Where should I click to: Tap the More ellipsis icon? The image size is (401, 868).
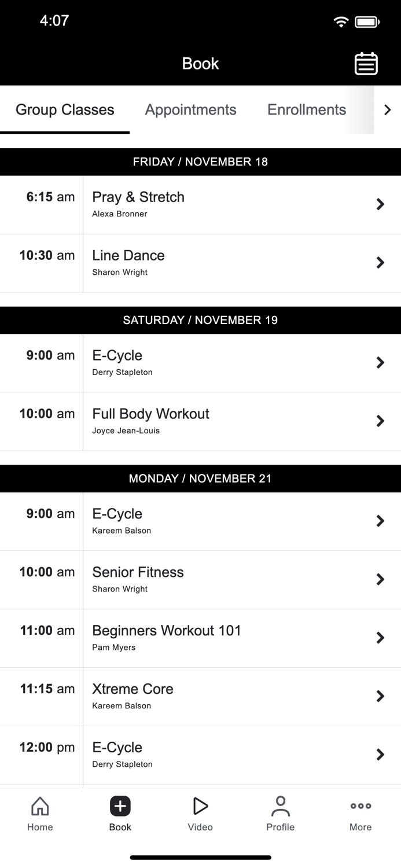click(360, 806)
